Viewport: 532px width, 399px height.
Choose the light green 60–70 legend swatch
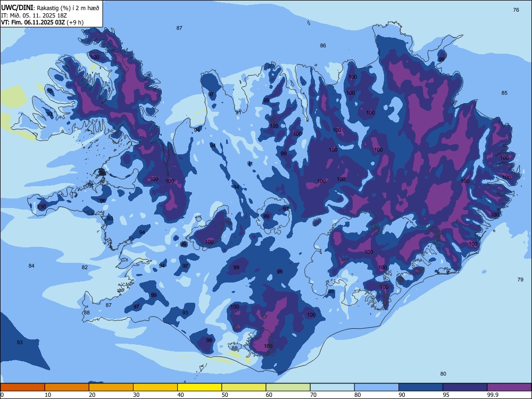(x=288, y=387)
